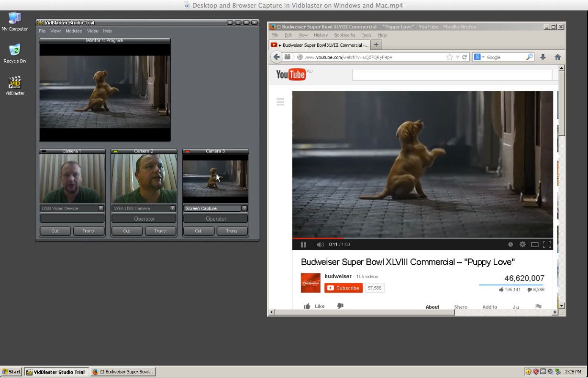Open Firefox downloads with the arrow icon

click(543, 57)
